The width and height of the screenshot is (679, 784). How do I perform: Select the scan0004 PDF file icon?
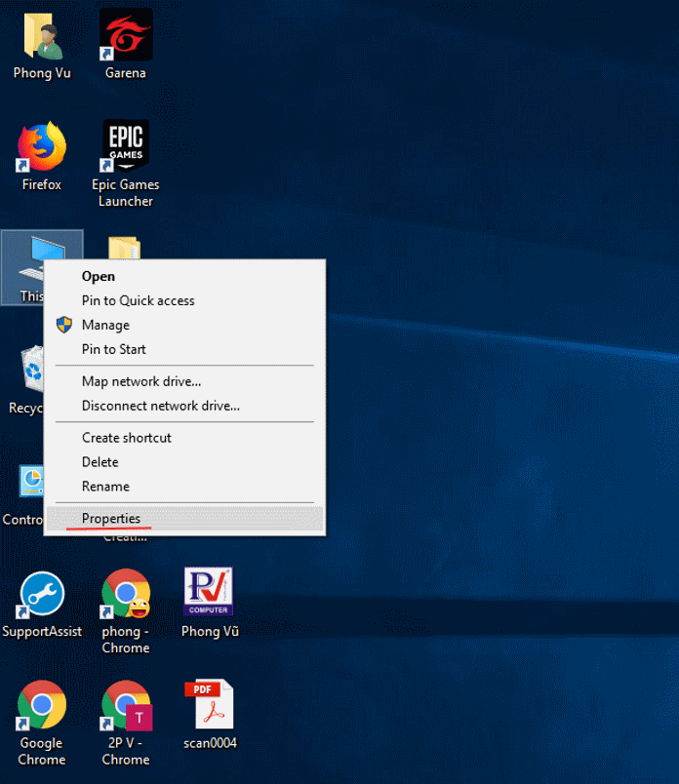[x=209, y=707]
